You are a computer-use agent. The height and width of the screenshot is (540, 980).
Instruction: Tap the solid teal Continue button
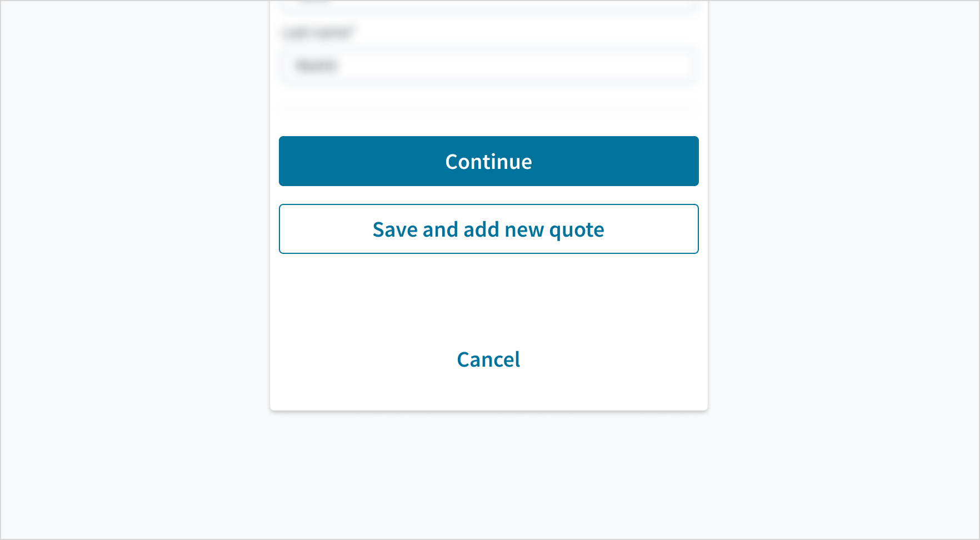488,161
